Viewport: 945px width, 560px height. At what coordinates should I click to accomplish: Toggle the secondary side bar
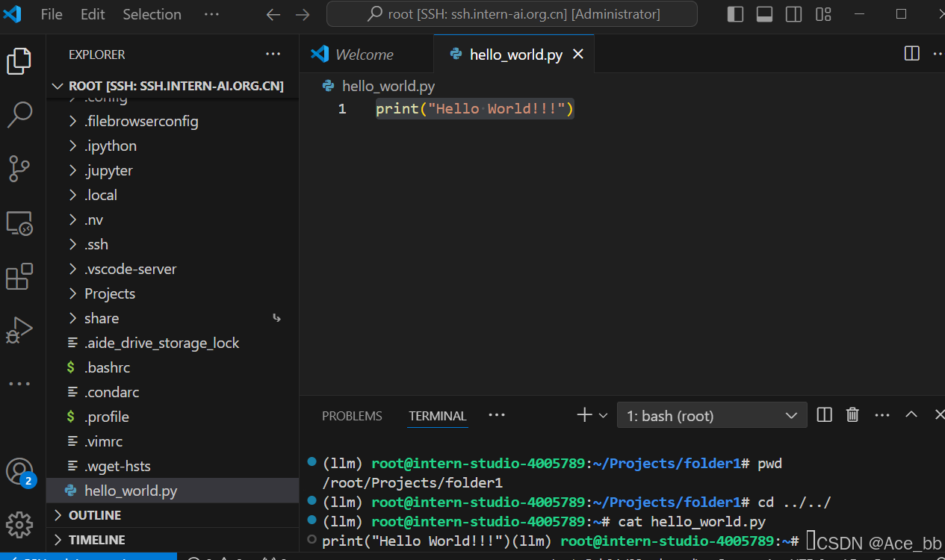click(794, 14)
